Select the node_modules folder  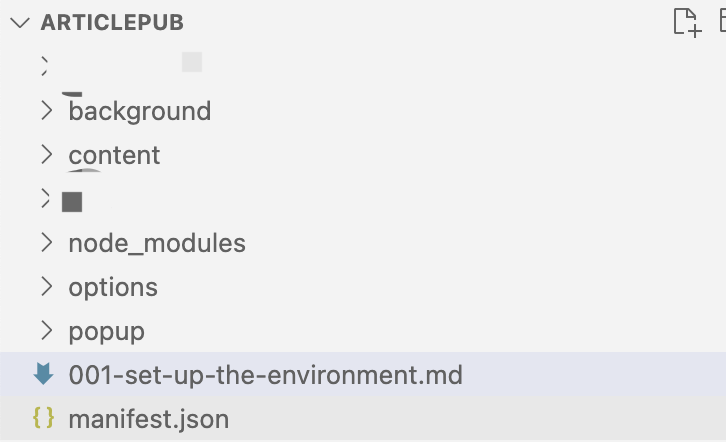click(157, 243)
